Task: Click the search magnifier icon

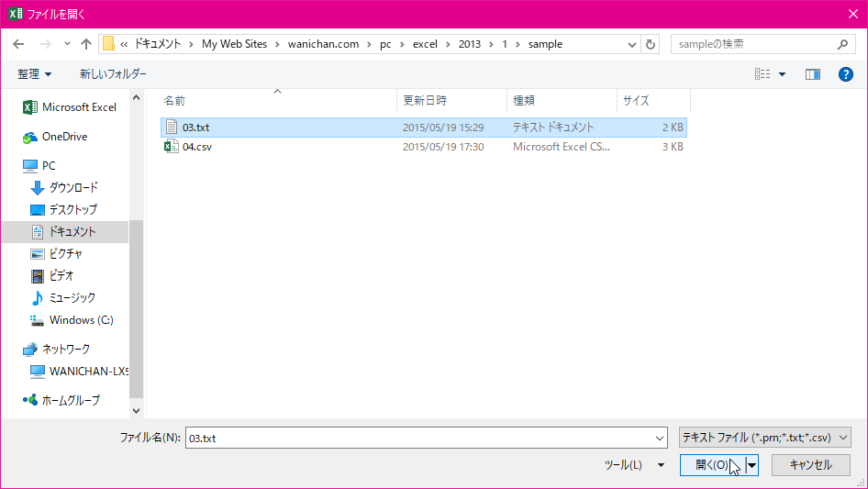Action: [x=842, y=44]
